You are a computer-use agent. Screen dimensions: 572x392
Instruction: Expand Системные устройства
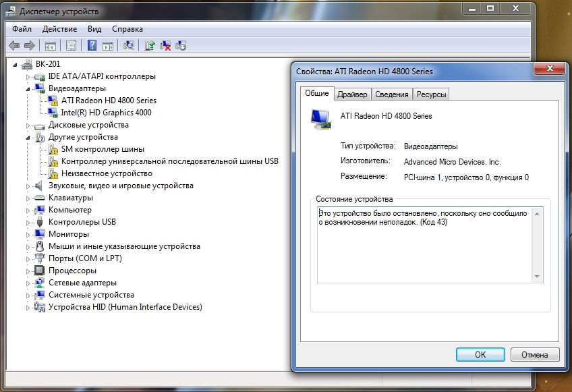[28, 296]
